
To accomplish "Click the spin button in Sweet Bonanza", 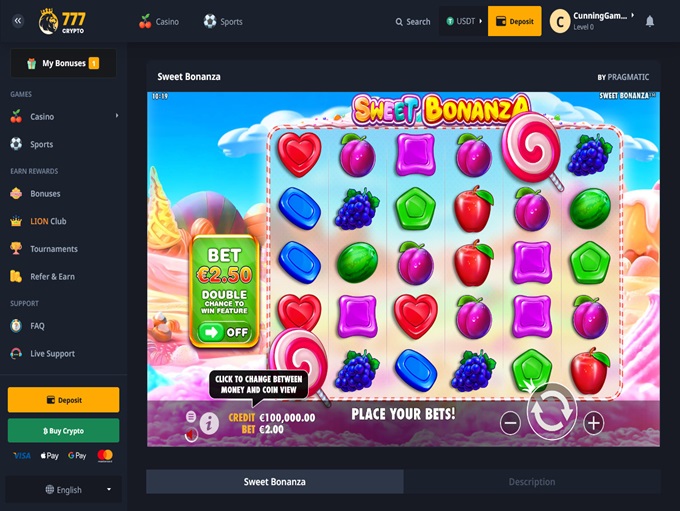I will click(x=552, y=411).
